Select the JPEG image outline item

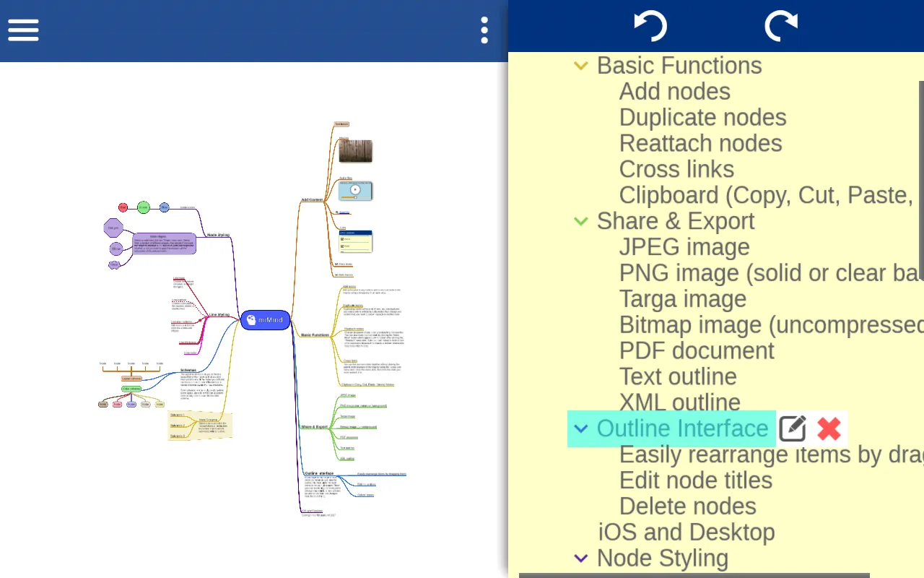point(684,247)
